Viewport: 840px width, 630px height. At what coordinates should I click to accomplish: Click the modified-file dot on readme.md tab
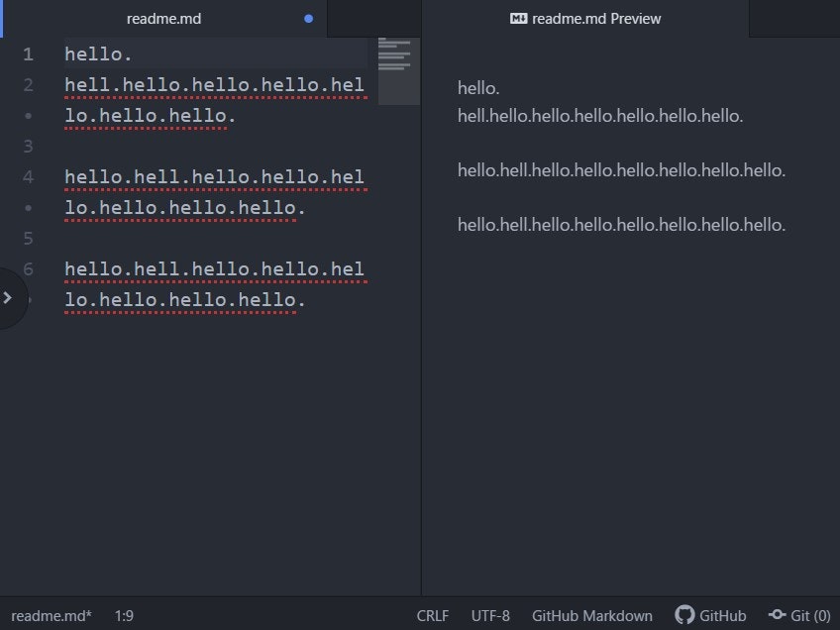coord(309,19)
